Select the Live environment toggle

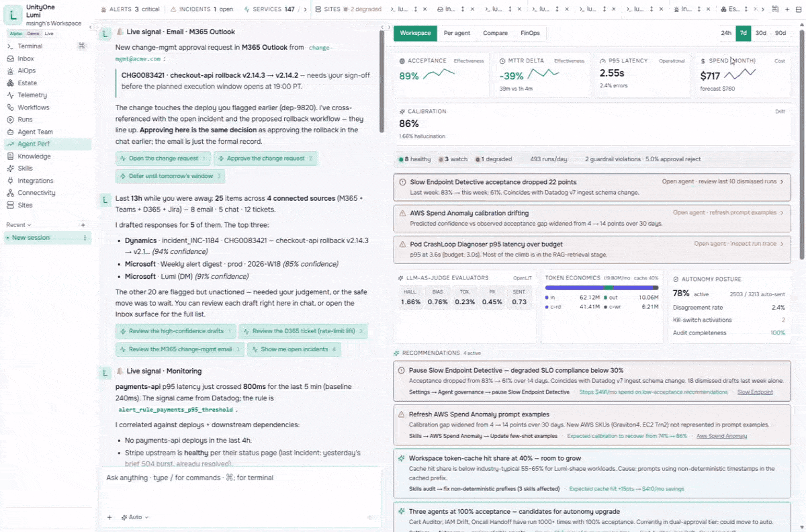click(49, 34)
